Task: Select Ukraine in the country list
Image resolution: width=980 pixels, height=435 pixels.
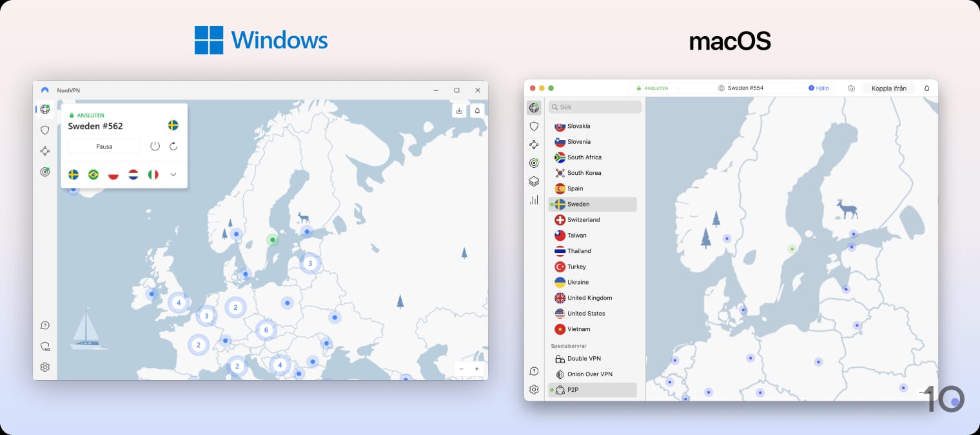Action: point(593,282)
